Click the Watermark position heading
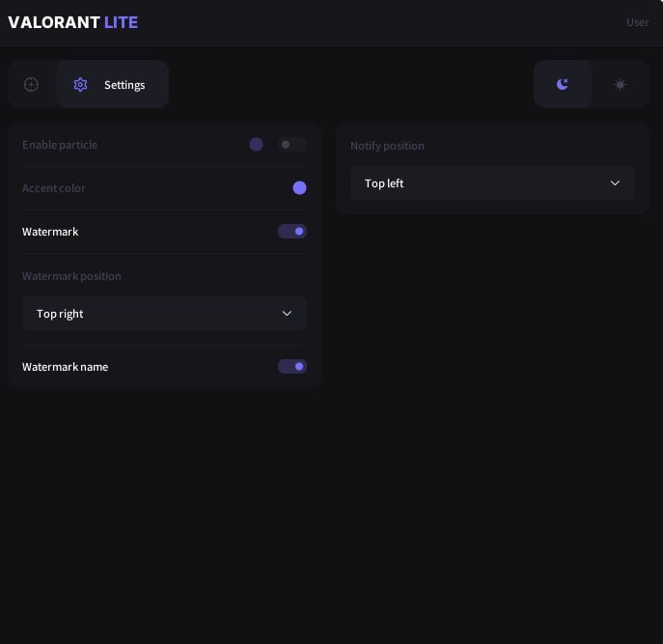The width and height of the screenshot is (663, 644). pyautogui.click(x=71, y=276)
